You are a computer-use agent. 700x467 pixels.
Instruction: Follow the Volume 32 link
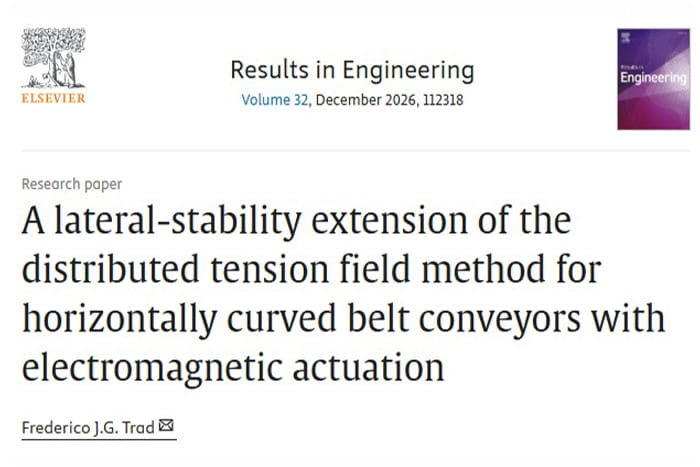tap(275, 100)
